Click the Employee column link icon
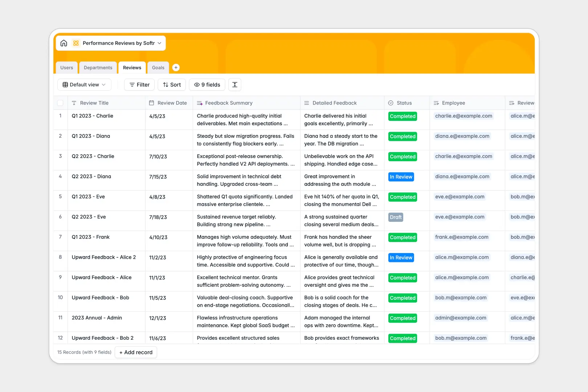Viewport: 588px width, 392px height. (x=436, y=103)
